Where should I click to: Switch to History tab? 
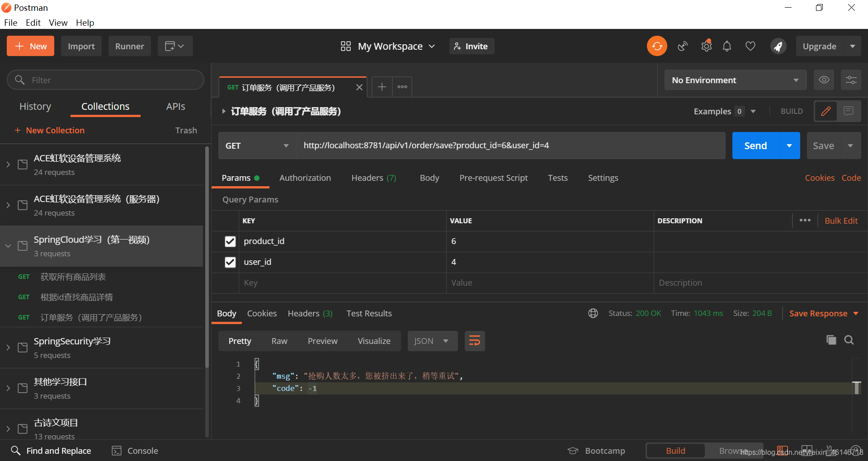[x=35, y=107]
